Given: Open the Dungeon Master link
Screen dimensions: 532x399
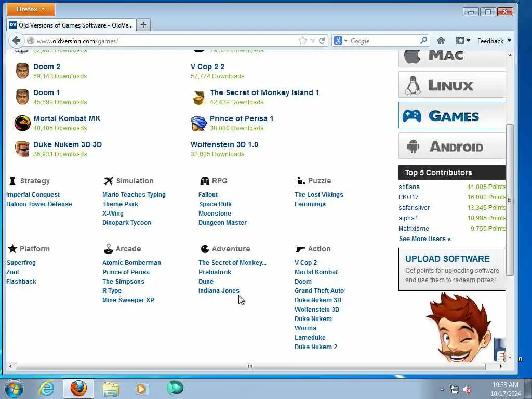Looking at the screenshot, I should [x=222, y=223].
